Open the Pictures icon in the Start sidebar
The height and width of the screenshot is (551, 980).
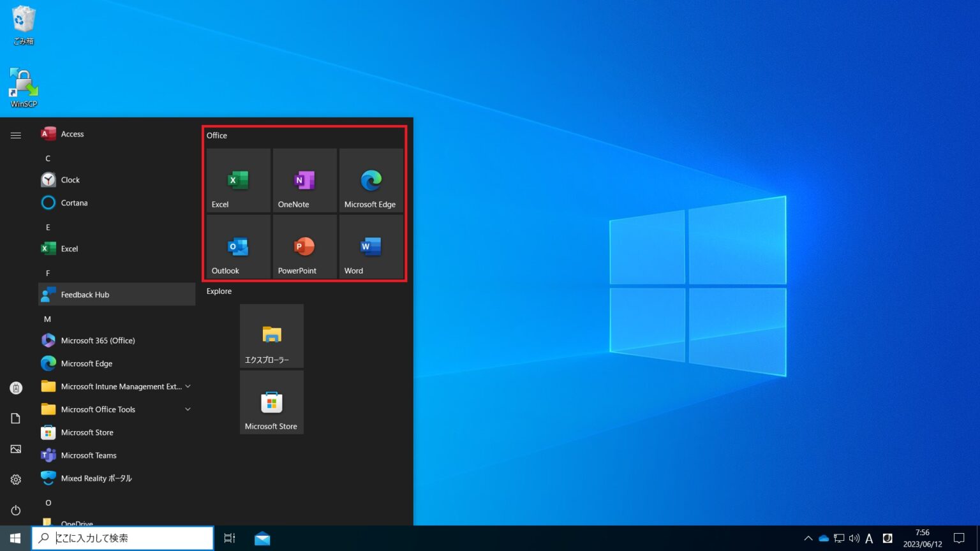(x=15, y=449)
